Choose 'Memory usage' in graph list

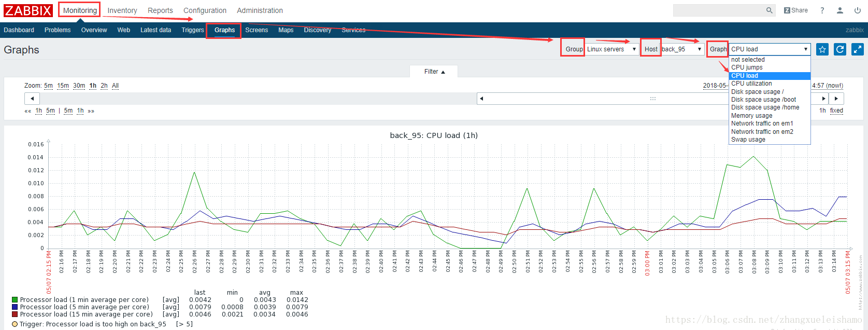(x=770, y=116)
